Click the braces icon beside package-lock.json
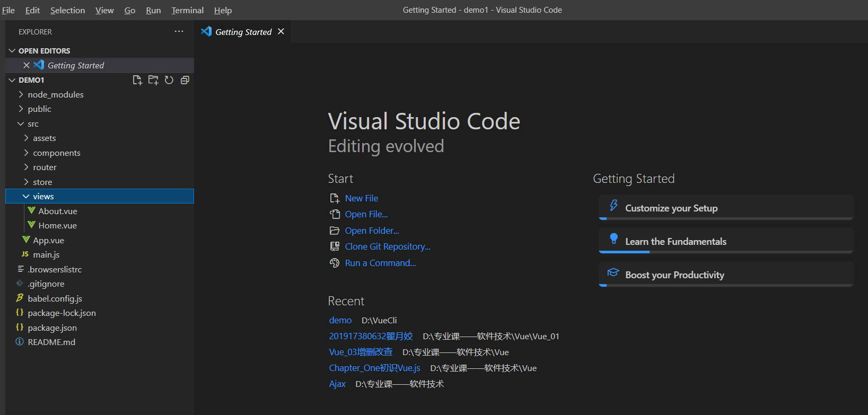This screenshot has height=415, width=868. pos(20,312)
